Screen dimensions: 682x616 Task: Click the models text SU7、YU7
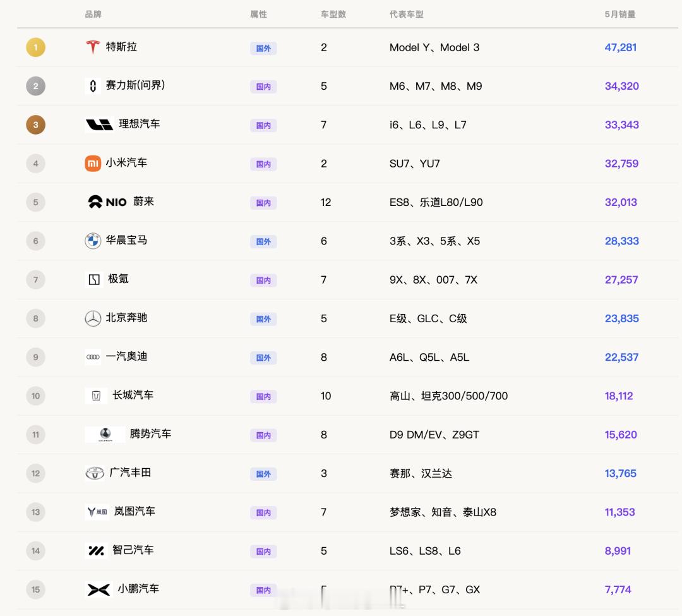[x=414, y=164]
